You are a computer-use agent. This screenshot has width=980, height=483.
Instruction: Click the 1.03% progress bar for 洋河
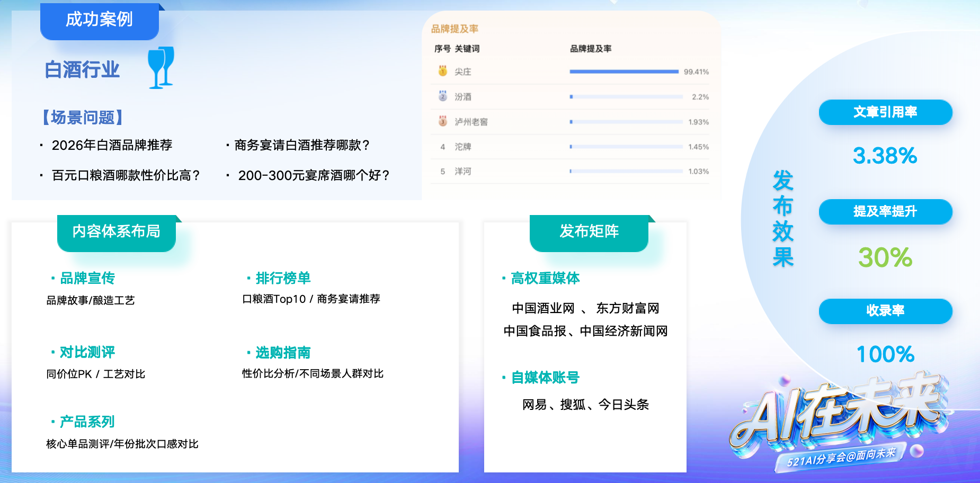(626, 171)
